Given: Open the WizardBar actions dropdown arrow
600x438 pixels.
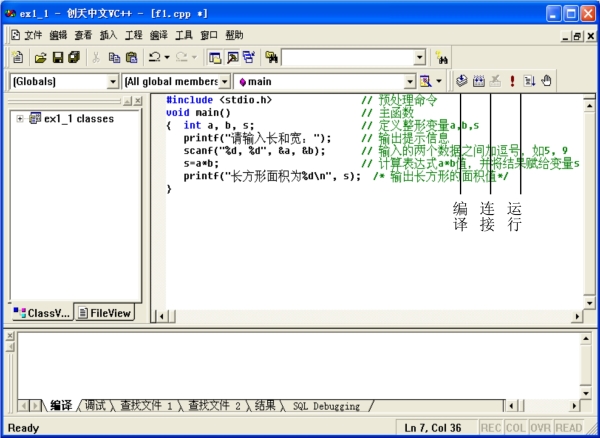Looking at the screenshot, I should [439, 81].
